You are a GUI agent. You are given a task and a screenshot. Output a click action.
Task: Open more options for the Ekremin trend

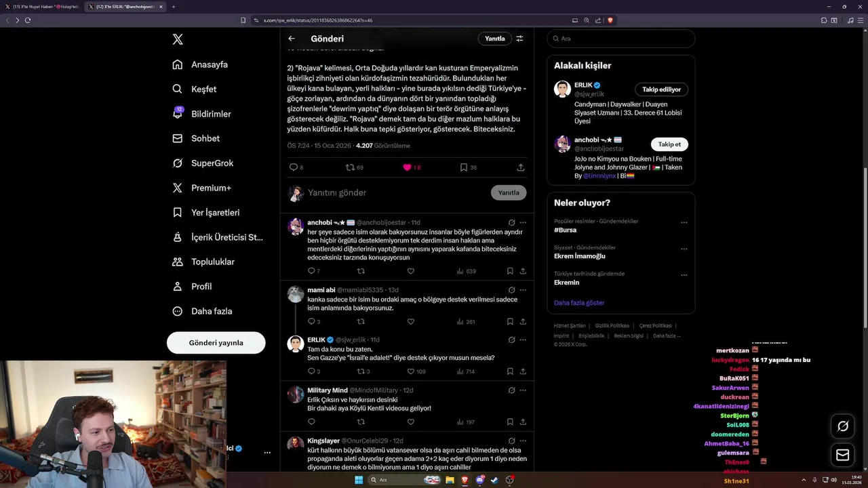[x=684, y=275]
